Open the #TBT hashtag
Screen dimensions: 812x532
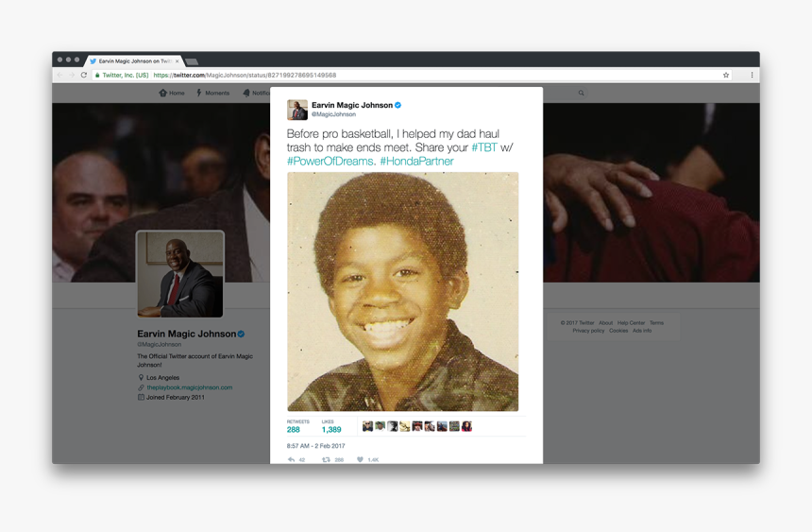tap(484, 147)
